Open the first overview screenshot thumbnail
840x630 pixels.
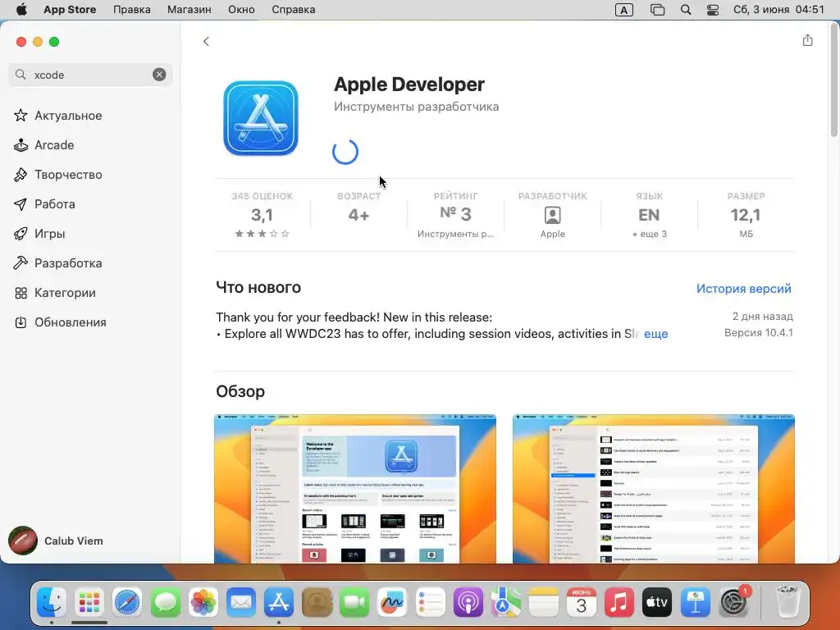(354, 489)
